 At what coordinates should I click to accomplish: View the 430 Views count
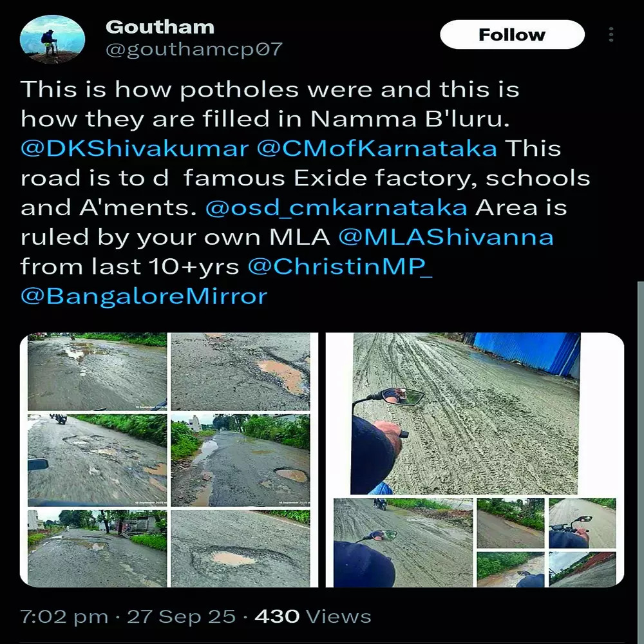(x=312, y=616)
